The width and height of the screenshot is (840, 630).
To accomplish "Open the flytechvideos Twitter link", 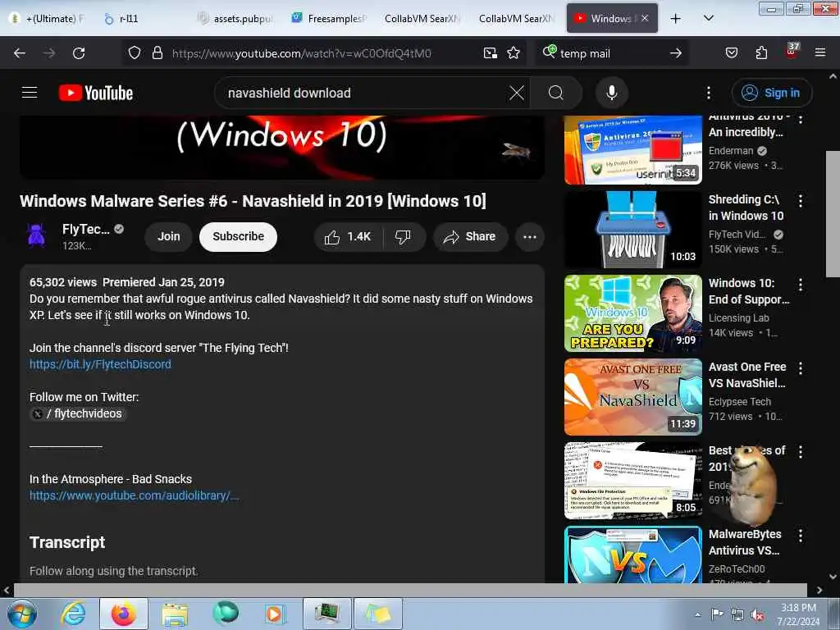I will (x=78, y=413).
